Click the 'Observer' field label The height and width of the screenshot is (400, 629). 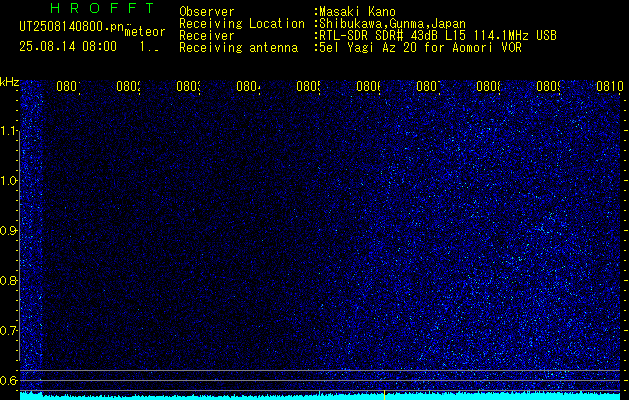(207, 12)
